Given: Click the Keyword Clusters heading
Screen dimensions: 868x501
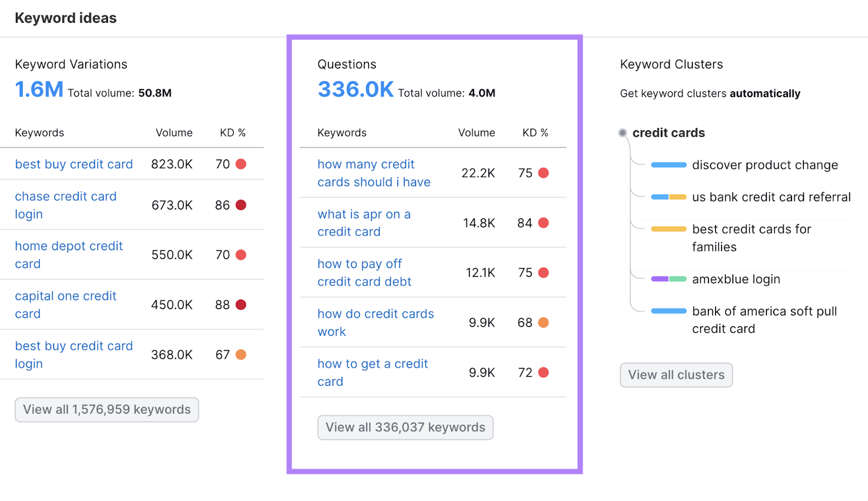Looking at the screenshot, I should [x=672, y=65].
